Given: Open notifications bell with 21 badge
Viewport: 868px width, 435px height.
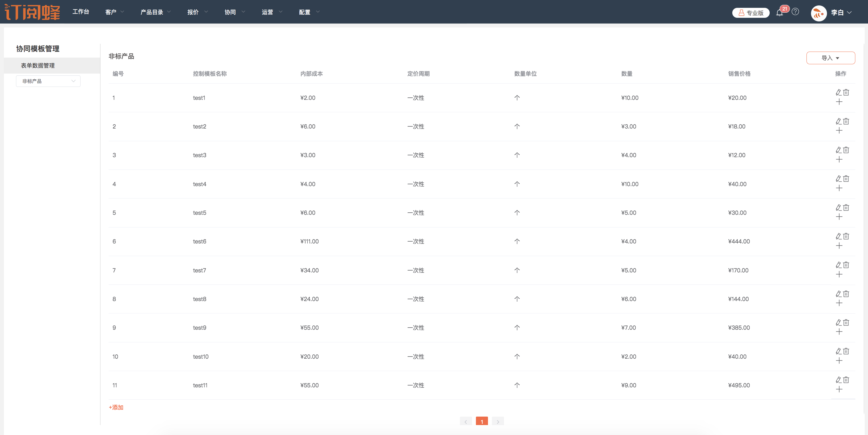Looking at the screenshot, I should (x=779, y=13).
